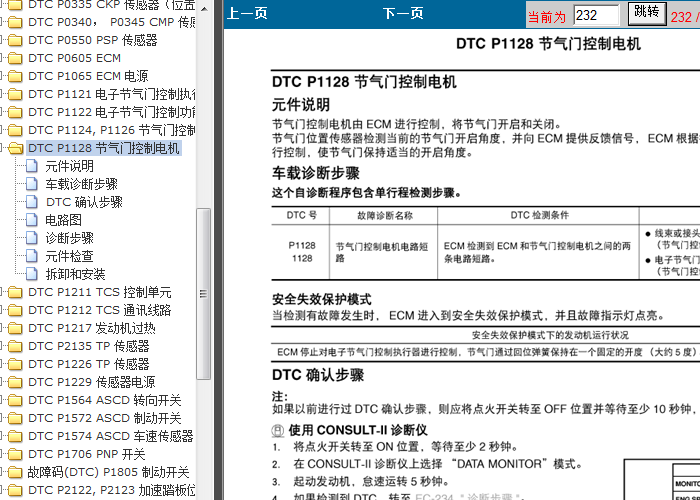Viewport: 700px width, 500px height.
Task: Expand the DTC P1065 ECM 电源 node
Action: click(x=2, y=76)
